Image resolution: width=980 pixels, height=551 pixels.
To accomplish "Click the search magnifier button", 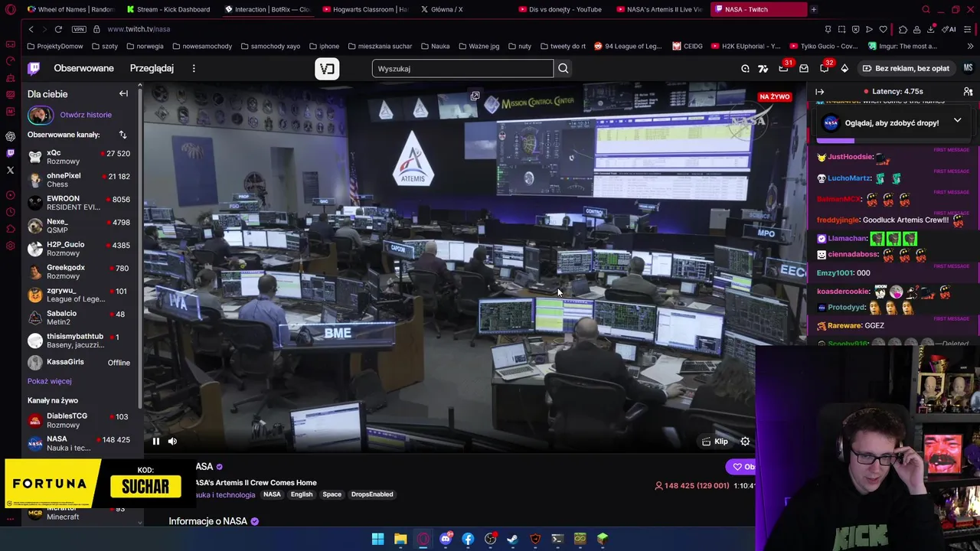I will click(x=563, y=69).
